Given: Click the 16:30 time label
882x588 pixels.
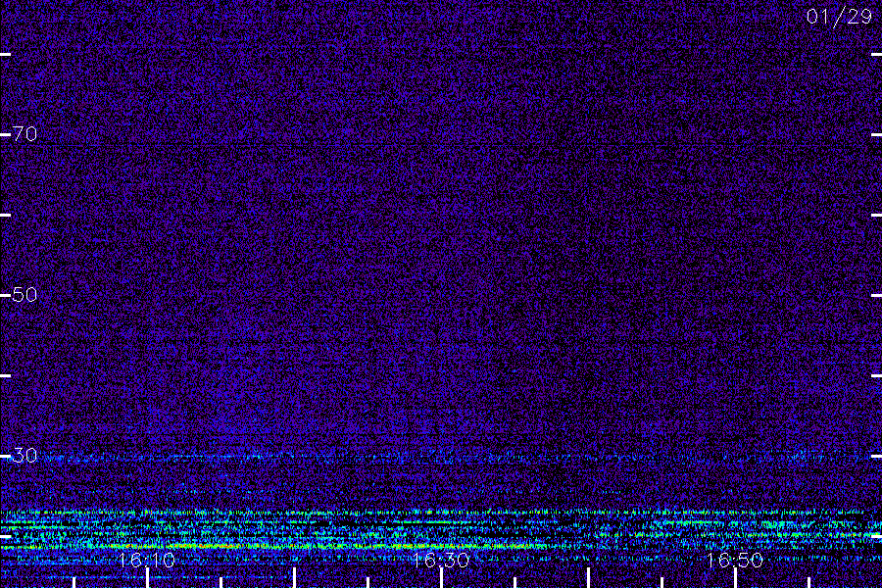Looking at the screenshot, I should tap(441, 560).
